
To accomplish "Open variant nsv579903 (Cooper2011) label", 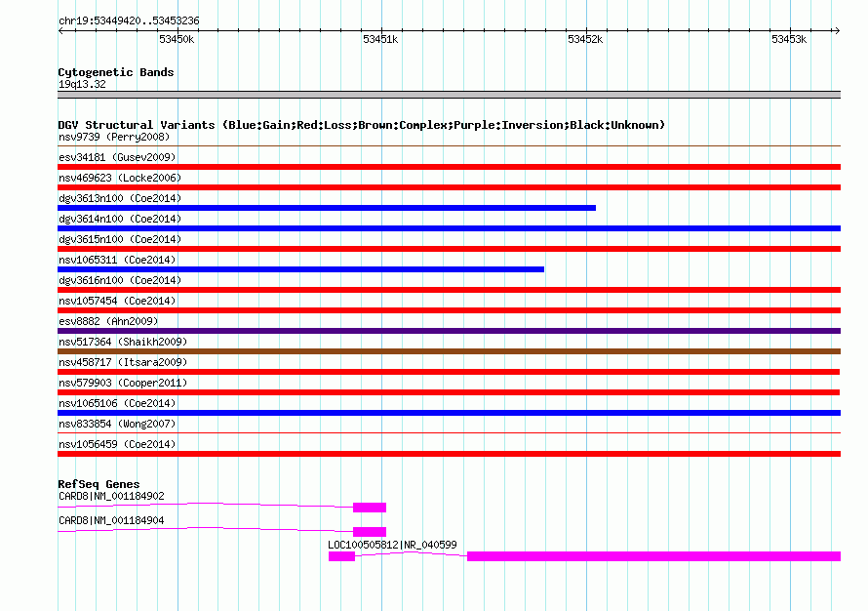I will point(123,383).
